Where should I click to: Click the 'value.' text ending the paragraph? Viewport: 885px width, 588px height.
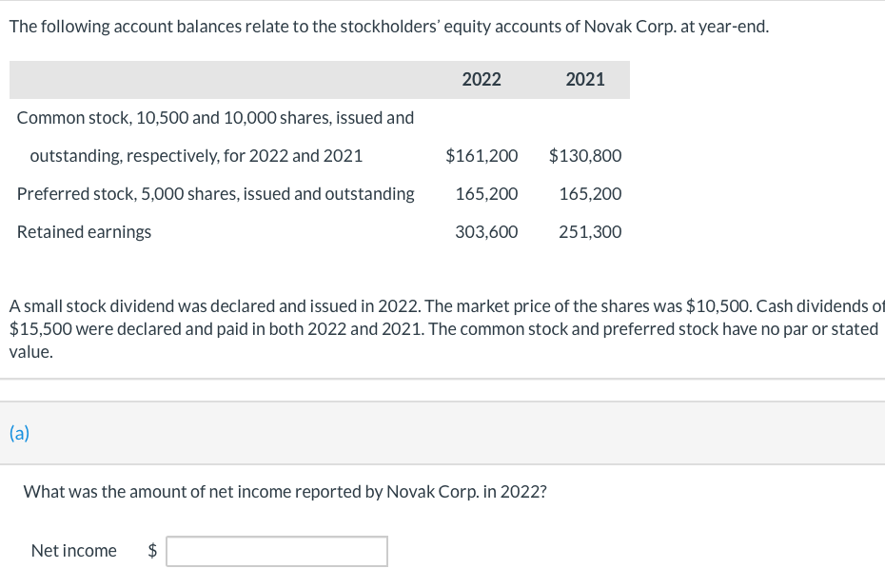pyautogui.click(x=31, y=352)
